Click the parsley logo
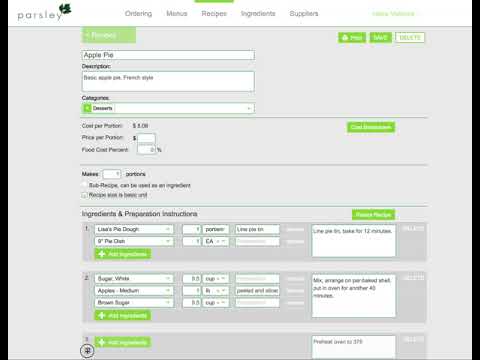The height and width of the screenshot is (360, 480). pyautogui.click(x=44, y=13)
